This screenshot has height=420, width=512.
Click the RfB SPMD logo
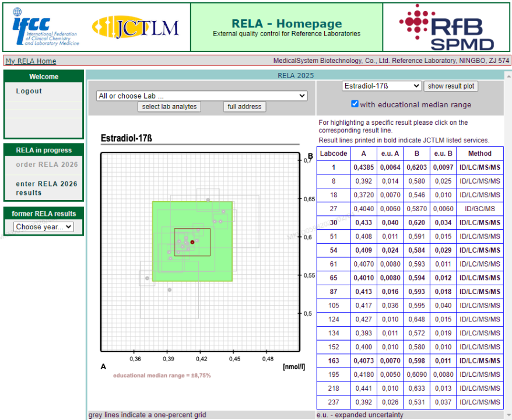pyautogui.click(x=447, y=27)
